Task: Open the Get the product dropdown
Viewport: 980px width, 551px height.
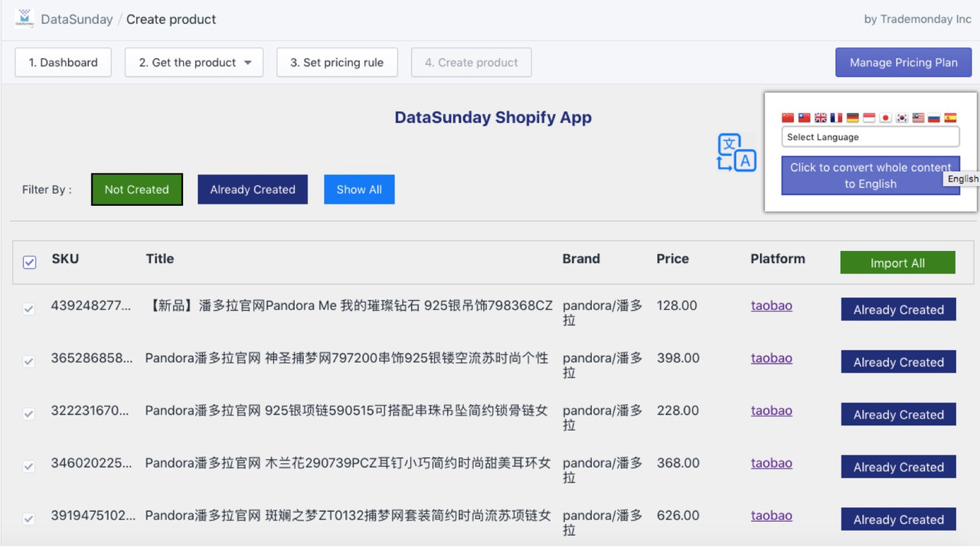Action: 194,62
